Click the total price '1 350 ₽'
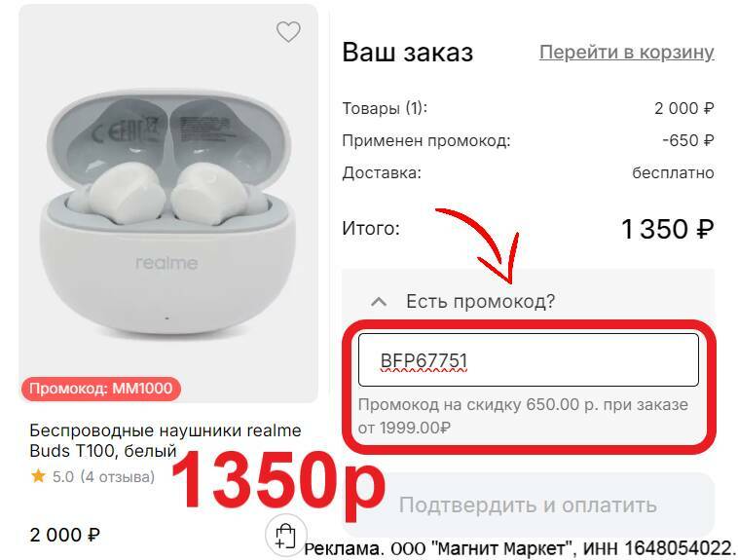Screen dimensions: 738x560 667,230
